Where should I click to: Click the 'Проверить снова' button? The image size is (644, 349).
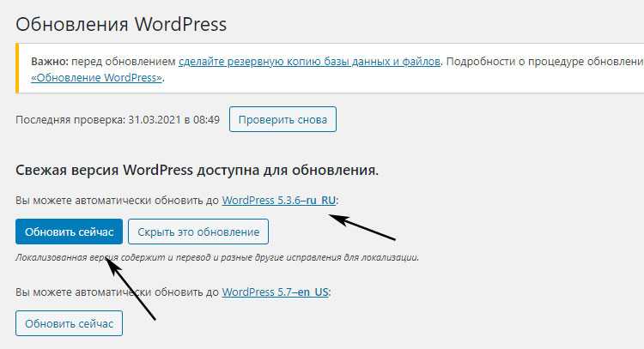(283, 119)
